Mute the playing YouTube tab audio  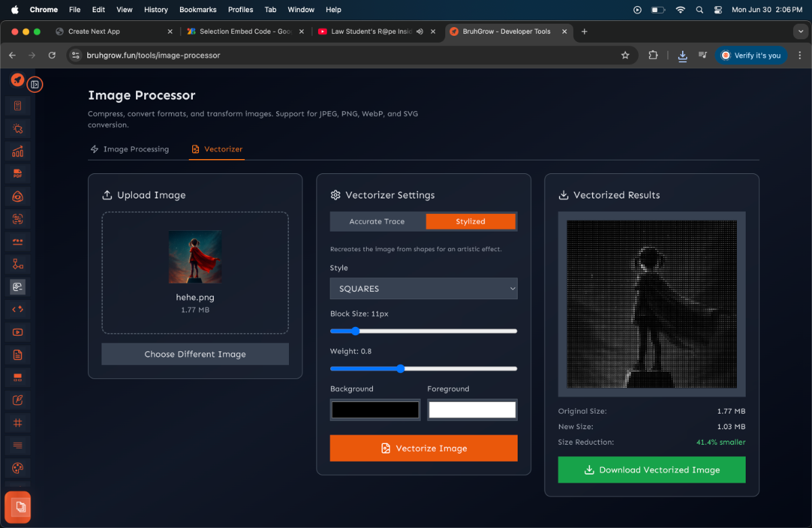(420, 32)
